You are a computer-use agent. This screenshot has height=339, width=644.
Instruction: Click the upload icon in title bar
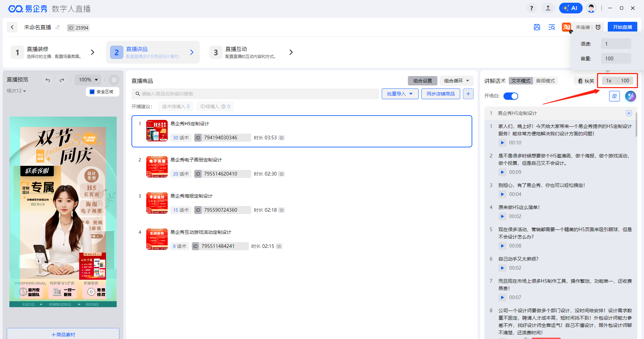pos(548,8)
